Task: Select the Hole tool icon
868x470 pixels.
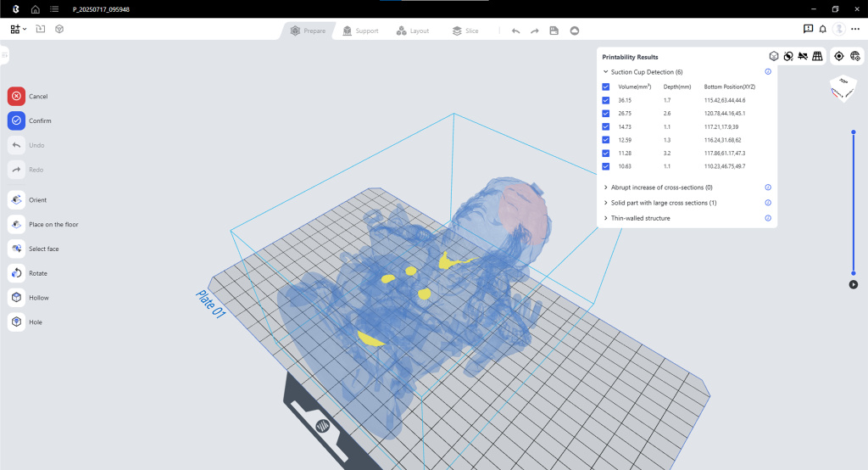Action: [17, 322]
